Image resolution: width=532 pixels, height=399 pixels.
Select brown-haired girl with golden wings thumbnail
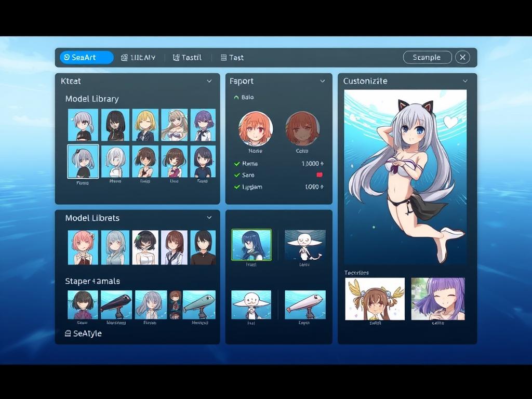375,299
